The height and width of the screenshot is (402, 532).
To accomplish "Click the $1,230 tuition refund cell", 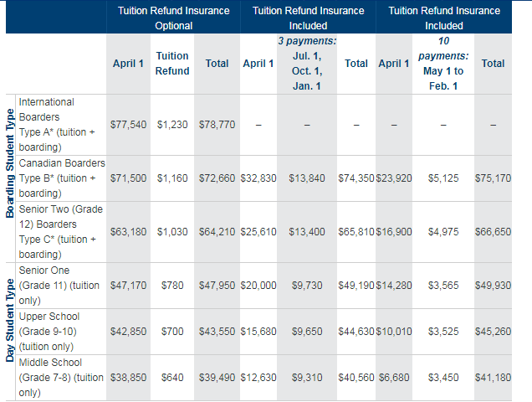I will [172, 124].
